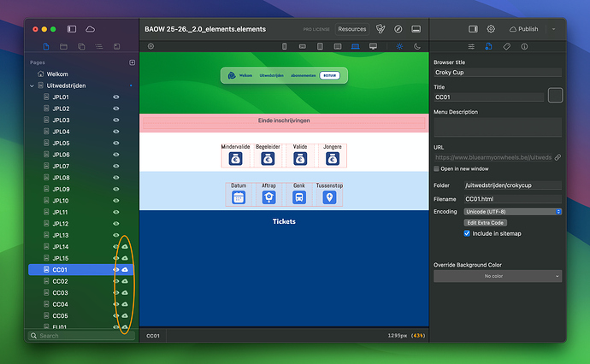Toggle the left sidebar panel icon
The height and width of the screenshot is (364, 590).
point(72,29)
